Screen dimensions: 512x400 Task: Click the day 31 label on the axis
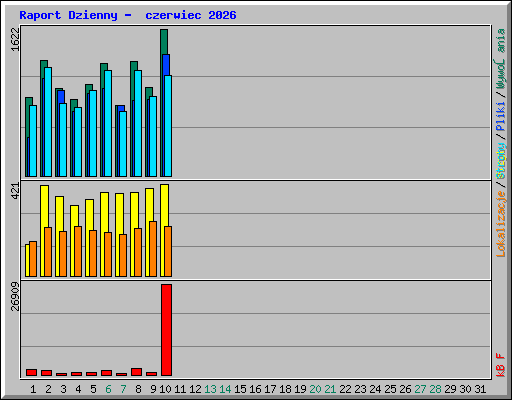click(x=480, y=389)
